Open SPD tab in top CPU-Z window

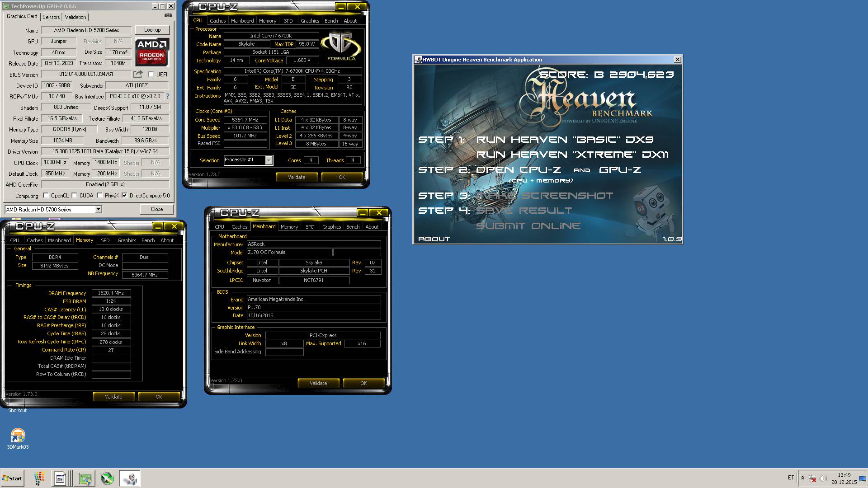288,21
